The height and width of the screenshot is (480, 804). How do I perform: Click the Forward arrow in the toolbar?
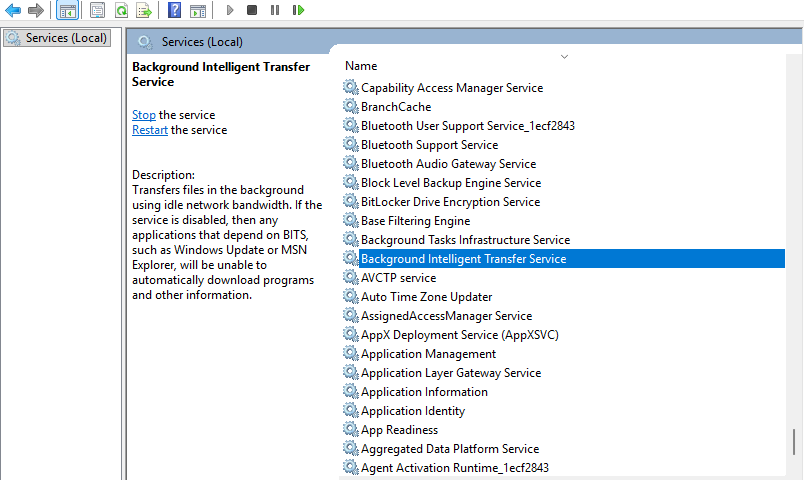click(x=36, y=10)
